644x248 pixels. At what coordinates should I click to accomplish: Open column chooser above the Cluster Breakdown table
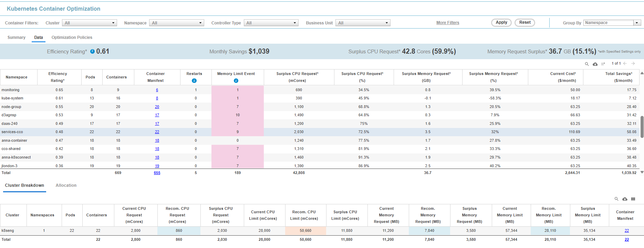coord(633,199)
